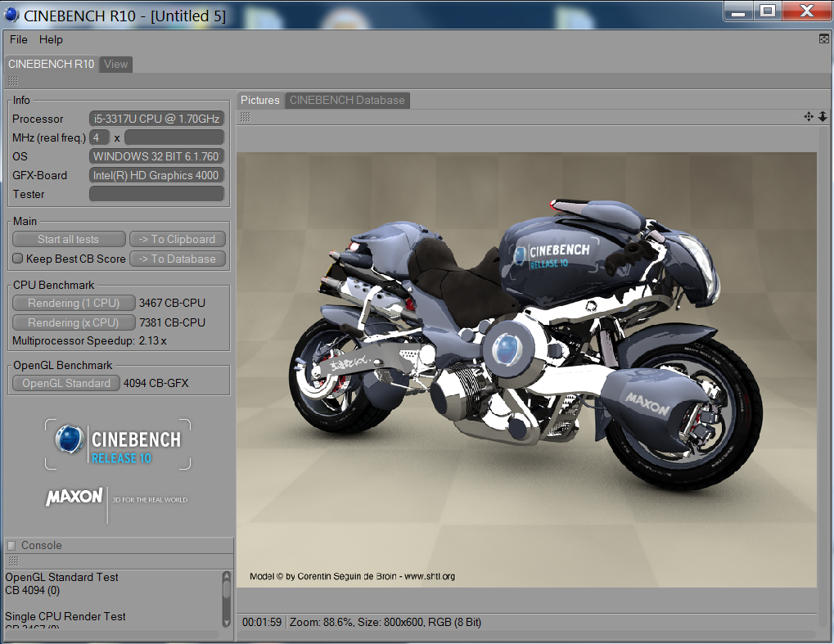Click Multiprocessor Speedup 2.13 x text

(89, 341)
